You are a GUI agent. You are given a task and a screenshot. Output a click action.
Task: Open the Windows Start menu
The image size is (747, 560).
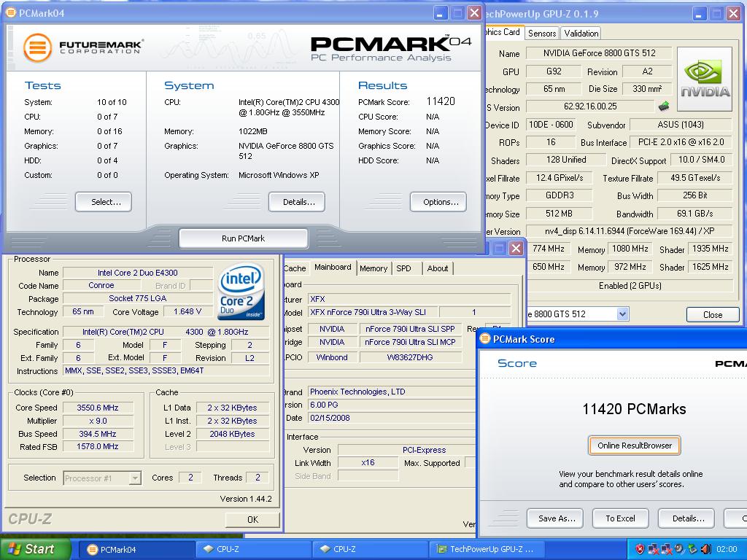click(x=36, y=549)
